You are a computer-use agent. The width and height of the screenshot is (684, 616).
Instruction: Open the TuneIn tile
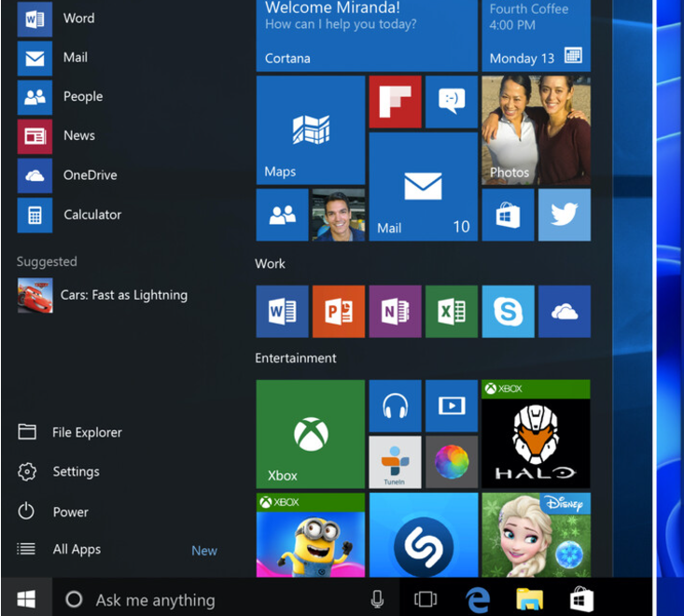(x=396, y=462)
